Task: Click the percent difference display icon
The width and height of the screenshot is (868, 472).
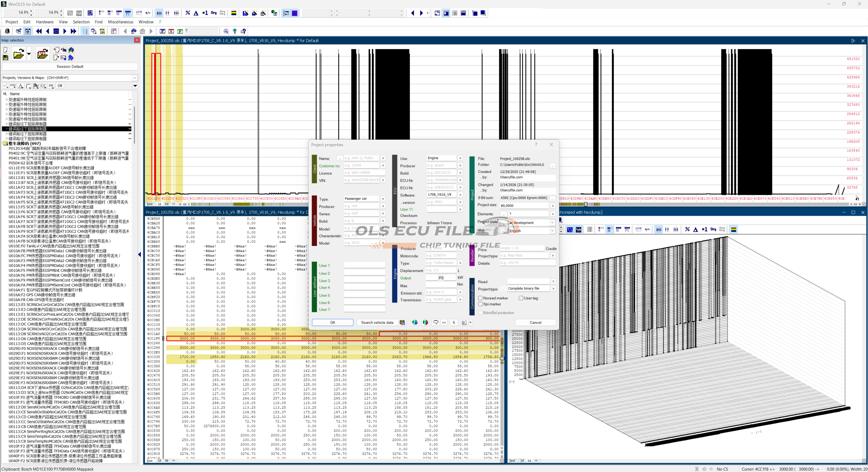Action: (188, 13)
